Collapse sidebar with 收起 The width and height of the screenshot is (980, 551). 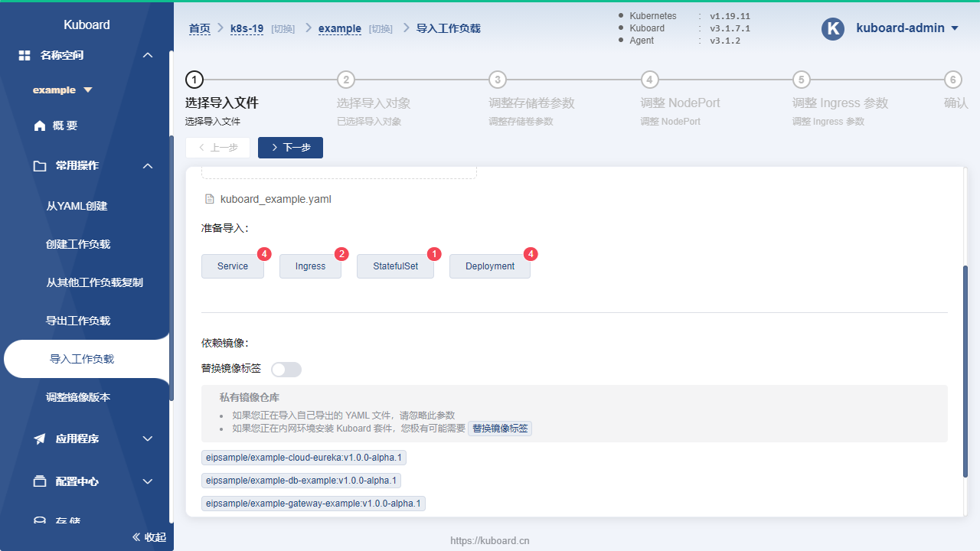coord(149,537)
